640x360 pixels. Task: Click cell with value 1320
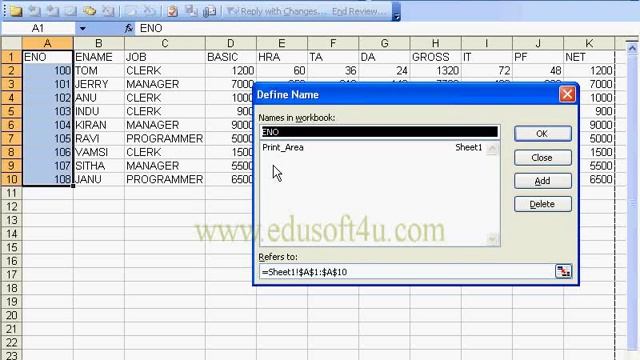(436, 71)
